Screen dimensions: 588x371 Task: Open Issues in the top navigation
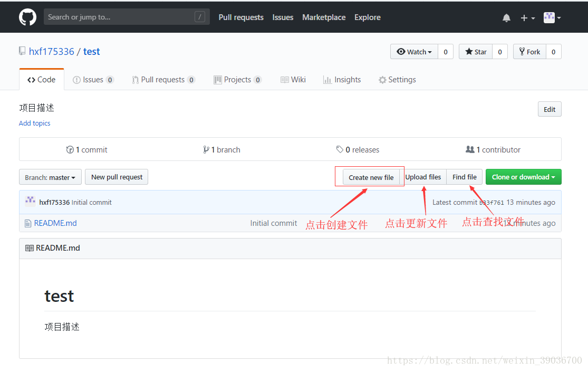click(283, 17)
